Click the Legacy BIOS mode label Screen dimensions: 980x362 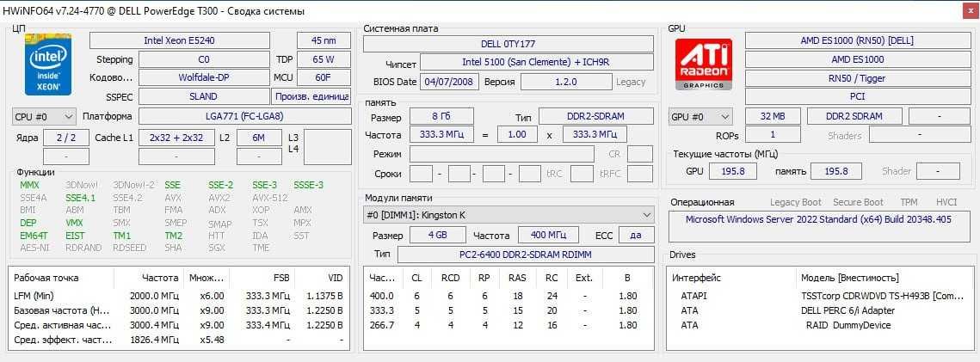[x=631, y=82]
